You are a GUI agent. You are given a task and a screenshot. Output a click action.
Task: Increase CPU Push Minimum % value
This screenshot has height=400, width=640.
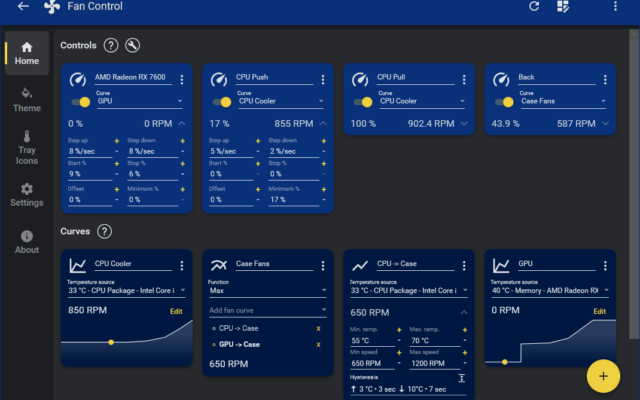(324, 189)
